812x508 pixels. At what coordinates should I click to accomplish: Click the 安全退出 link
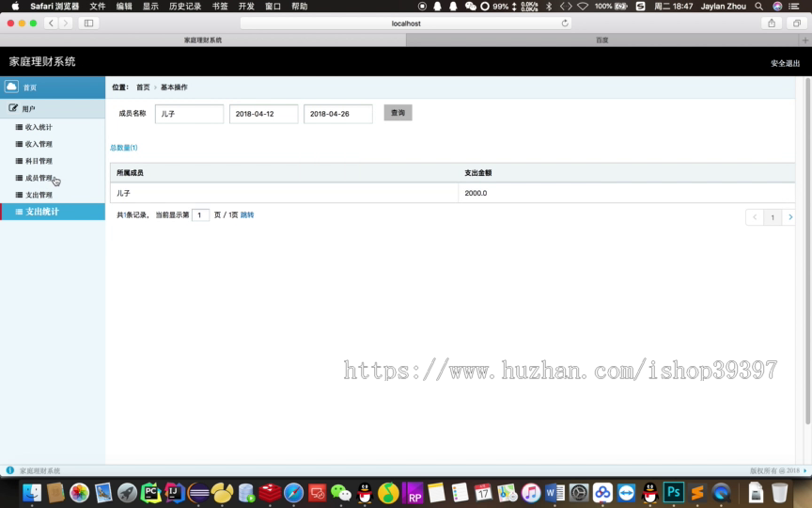(x=785, y=63)
